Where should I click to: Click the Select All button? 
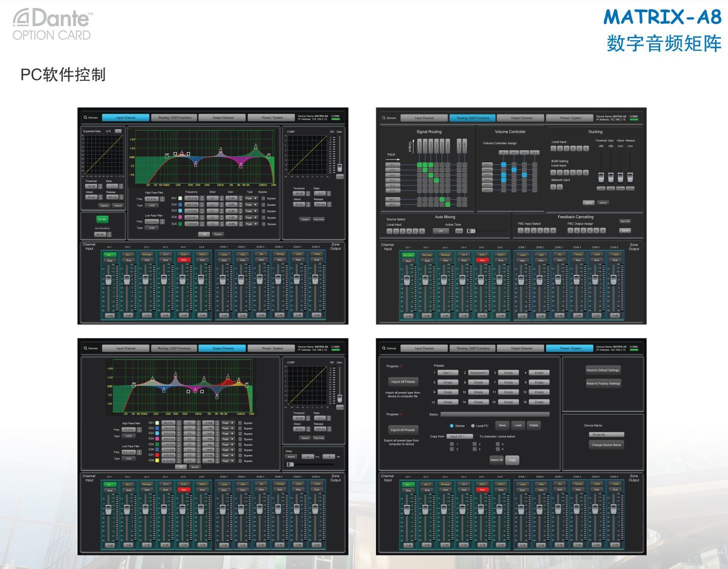pos(496,460)
